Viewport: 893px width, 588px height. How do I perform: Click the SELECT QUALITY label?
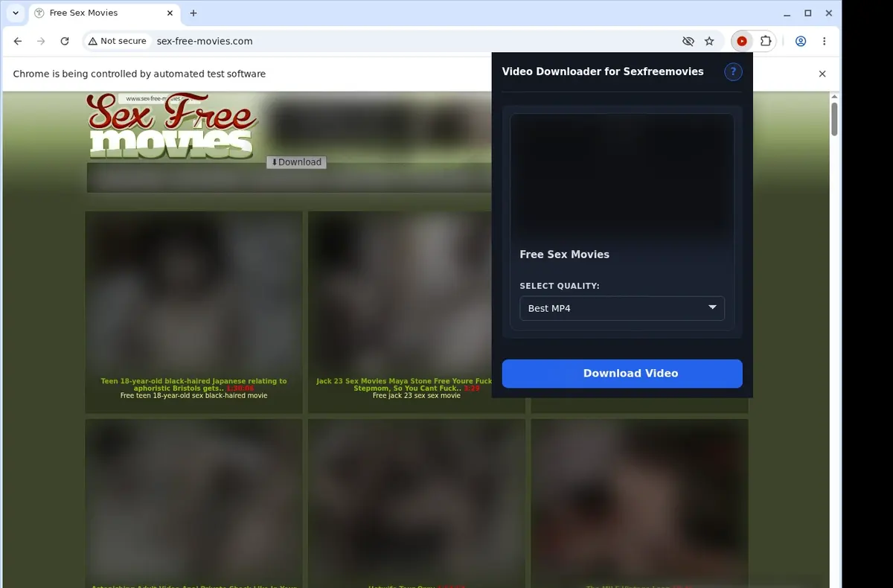tap(560, 286)
